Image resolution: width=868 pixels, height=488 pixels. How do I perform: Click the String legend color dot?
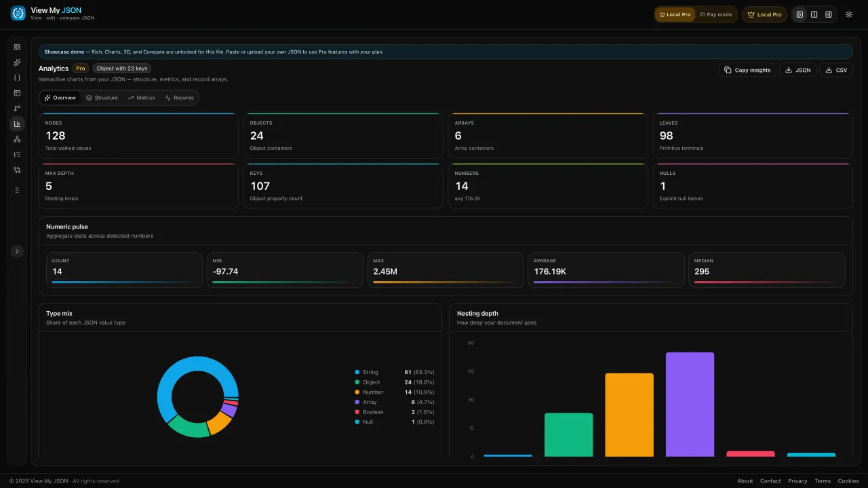click(357, 372)
